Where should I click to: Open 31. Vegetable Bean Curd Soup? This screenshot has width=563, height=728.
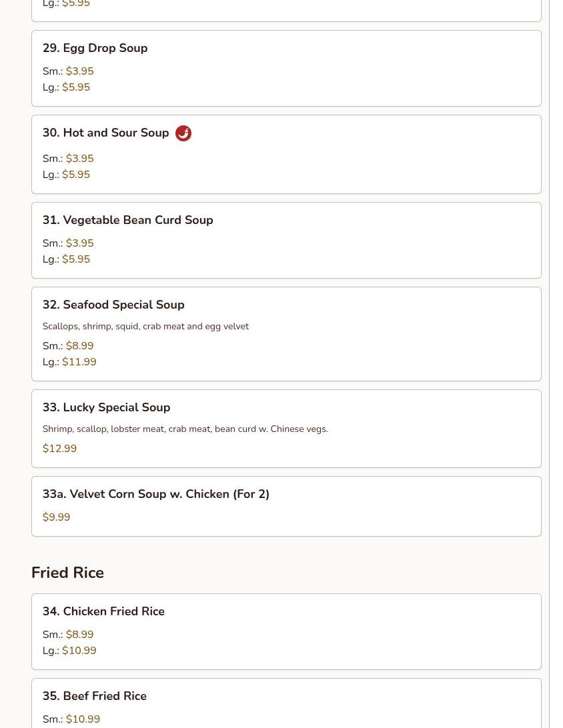point(127,220)
